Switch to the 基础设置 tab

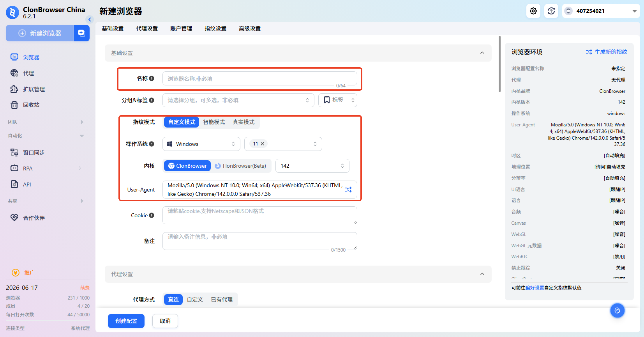[x=113, y=28]
